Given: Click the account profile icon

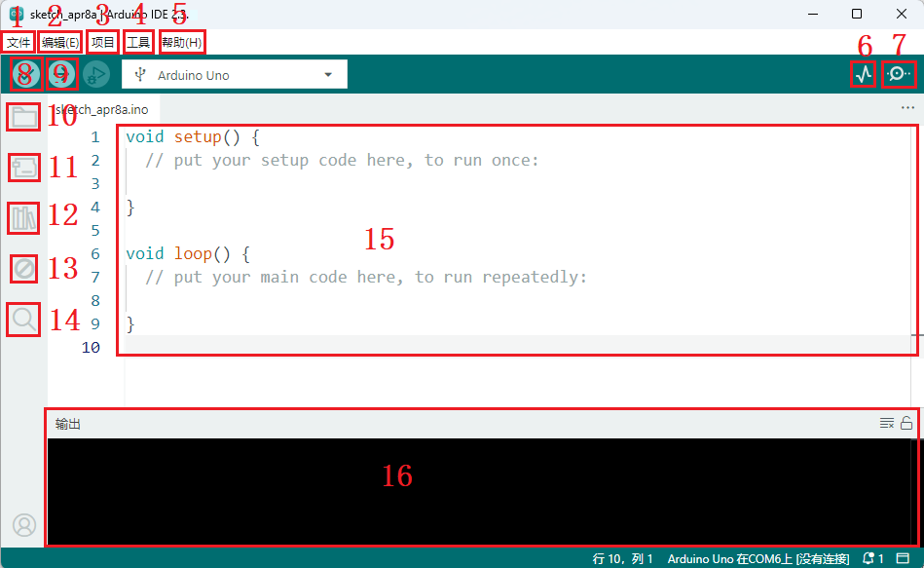Looking at the screenshot, I should coord(24,525).
